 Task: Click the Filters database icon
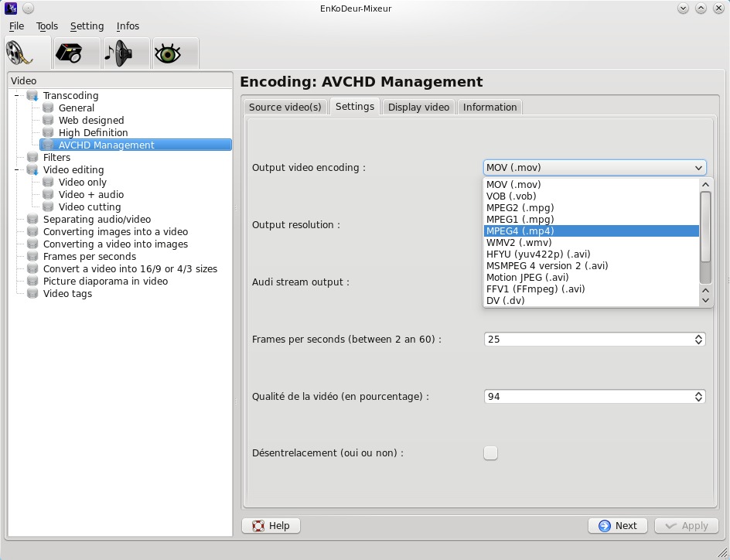click(32, 157)
